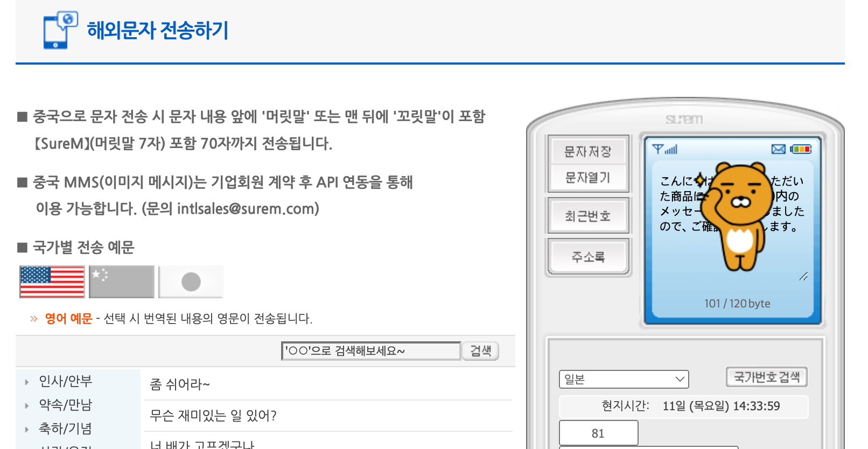Click the 영어 예문 label
Image resolution: width=868 pixels, height=449 pixels.
click(x=68, y=319)
